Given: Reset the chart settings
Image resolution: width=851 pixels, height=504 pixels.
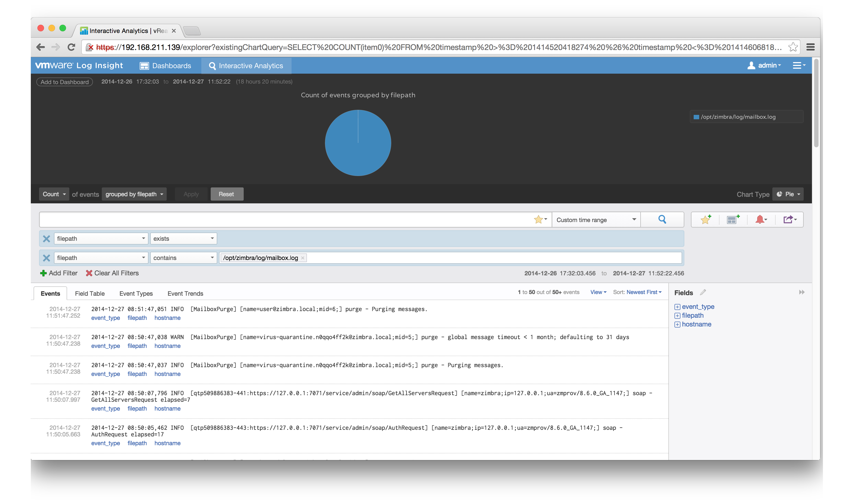Looking at the screenshot, I should [226, 194].
